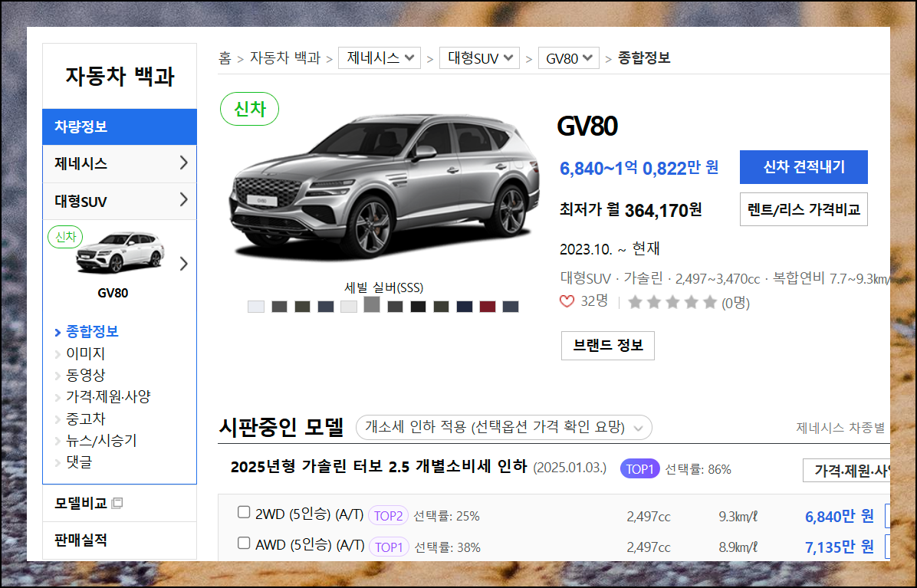Open the 동영상 sidebar menu item

tap(85, 375)
